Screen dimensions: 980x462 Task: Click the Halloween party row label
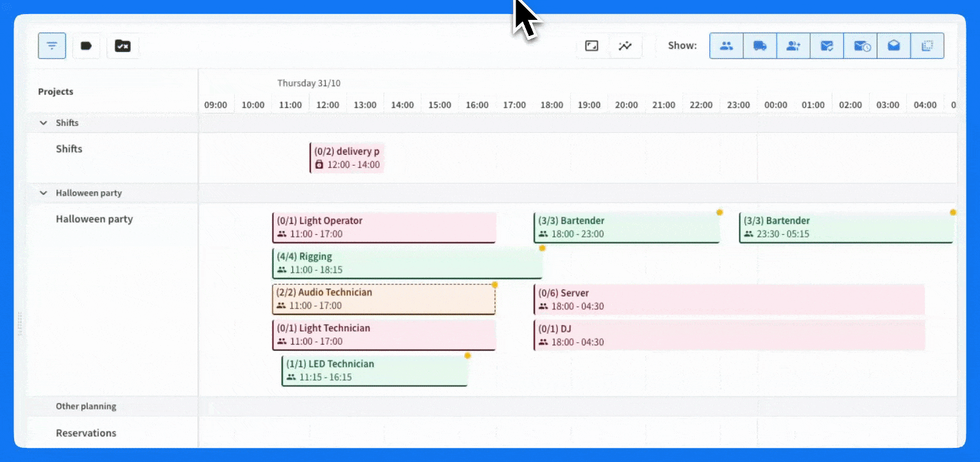(x=94, y=219)
